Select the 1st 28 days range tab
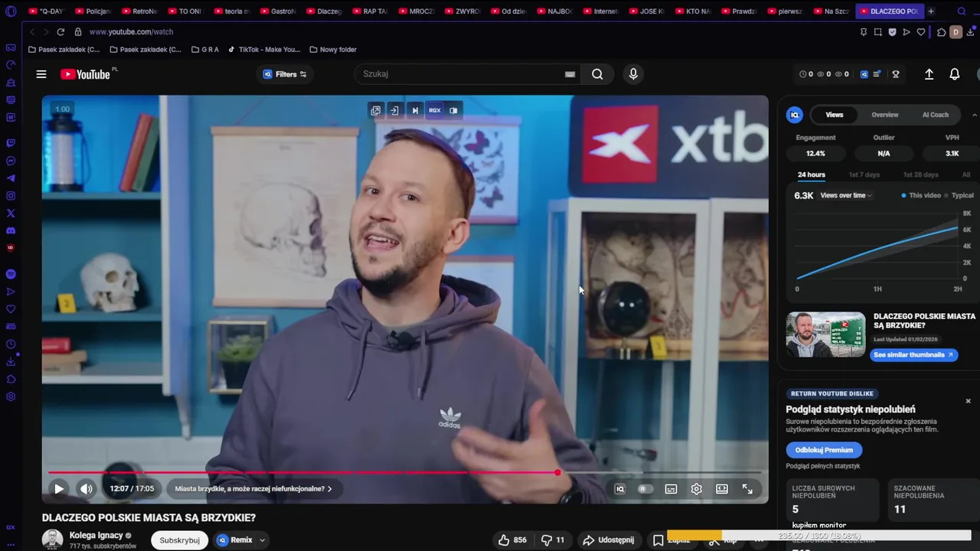 (921, 174)
